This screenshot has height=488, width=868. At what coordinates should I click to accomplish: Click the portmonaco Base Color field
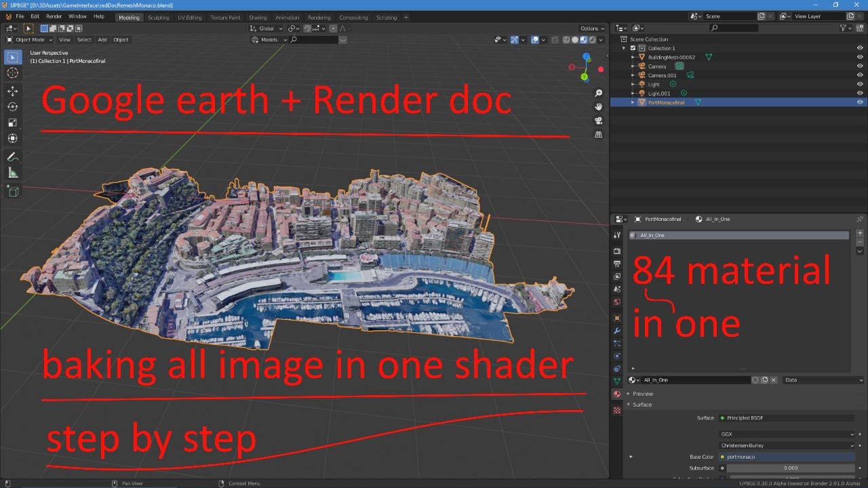pyautogui.click(x=787, y=457)
